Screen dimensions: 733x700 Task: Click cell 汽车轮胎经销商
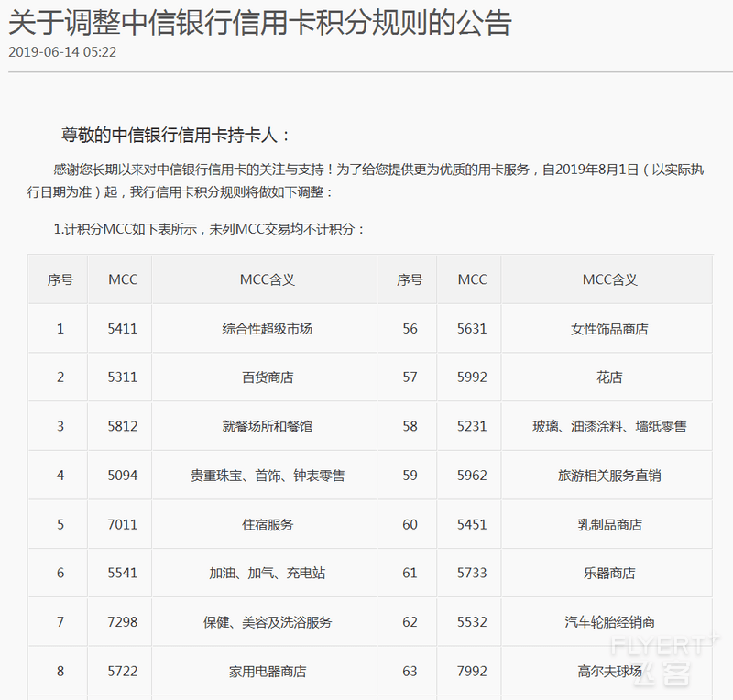tap(609, 622)
